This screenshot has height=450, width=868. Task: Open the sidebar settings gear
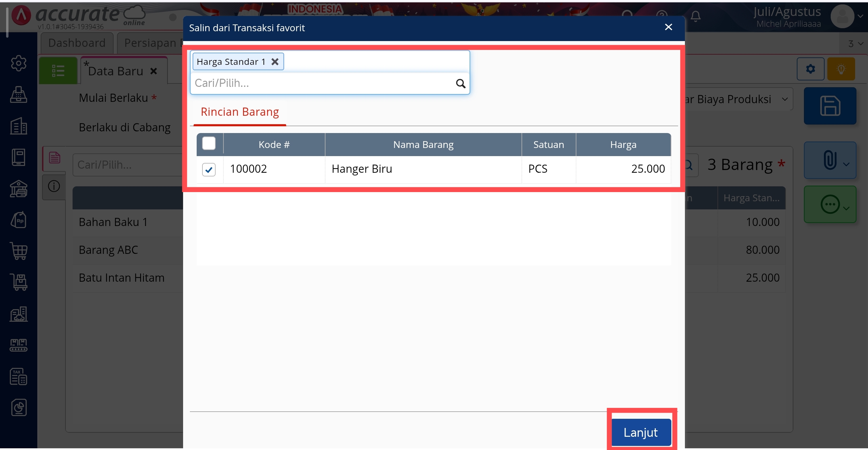tap(19, 63)
